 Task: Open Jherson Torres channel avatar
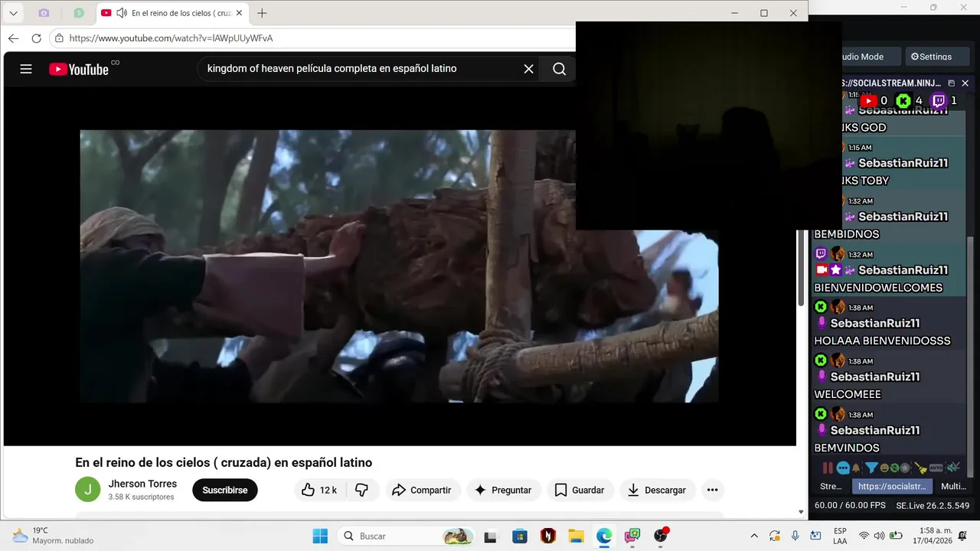87,490
